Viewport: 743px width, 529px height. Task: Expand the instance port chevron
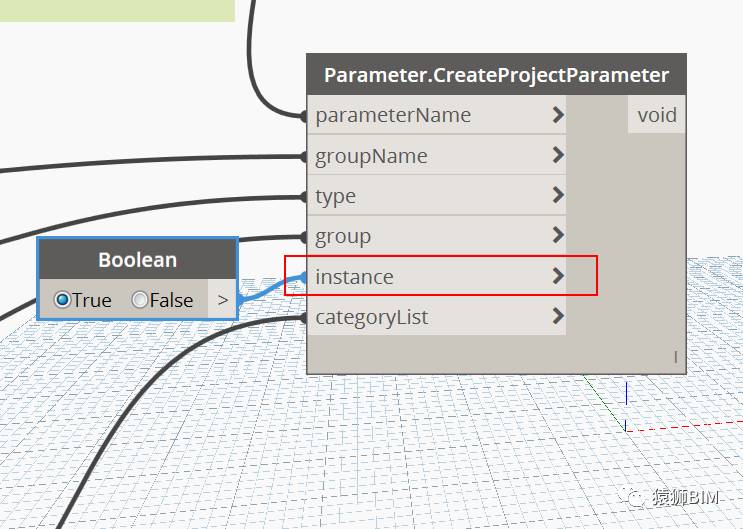pyautogui.click(x=558, y=276)
